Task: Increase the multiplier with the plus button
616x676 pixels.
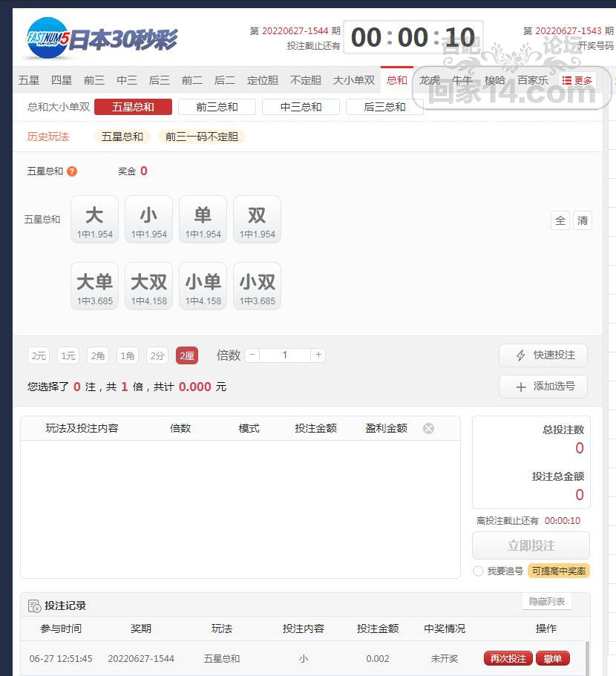Action: pos(318,355)
